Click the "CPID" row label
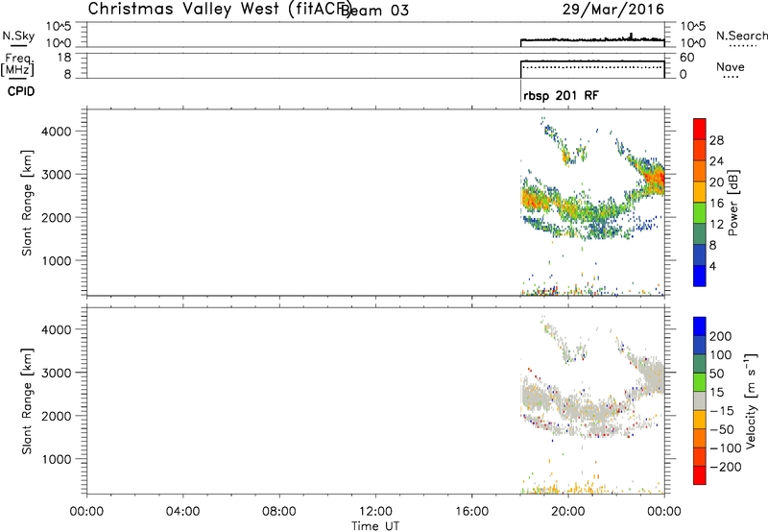768x532 pixels. (21, 91)
